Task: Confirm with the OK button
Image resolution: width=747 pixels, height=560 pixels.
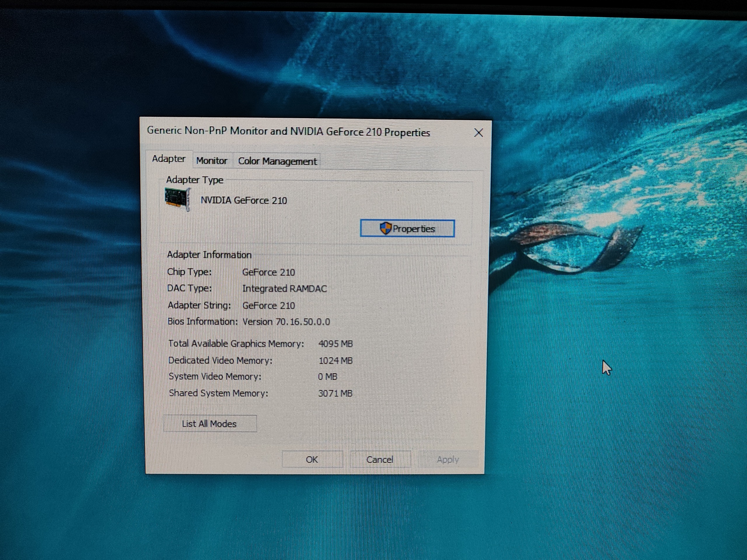Action: click(312, 459)
